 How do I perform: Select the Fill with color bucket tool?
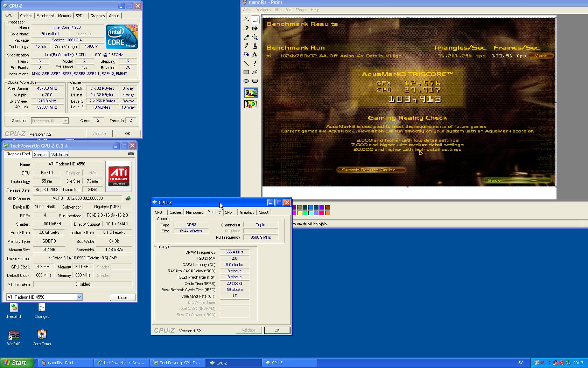(x=255, y=28)
